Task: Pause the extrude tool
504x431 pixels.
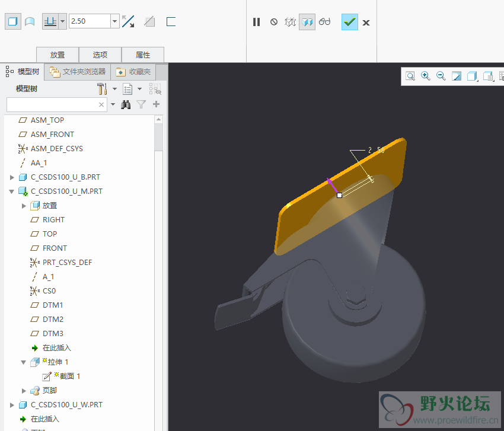Action: [256, 22]
